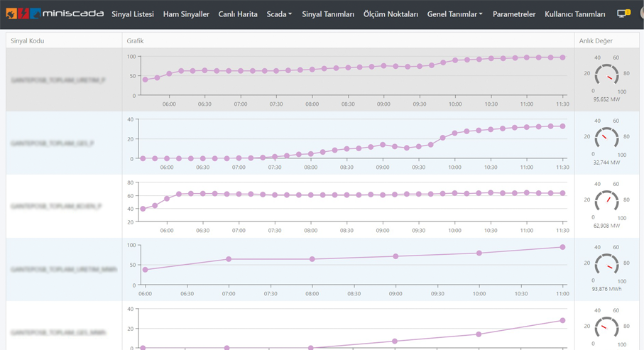Image resolution: width=644 pixels, height=350 pixels.
Task: Navigate to Canlı Harita
Action: tap(238, 14)
